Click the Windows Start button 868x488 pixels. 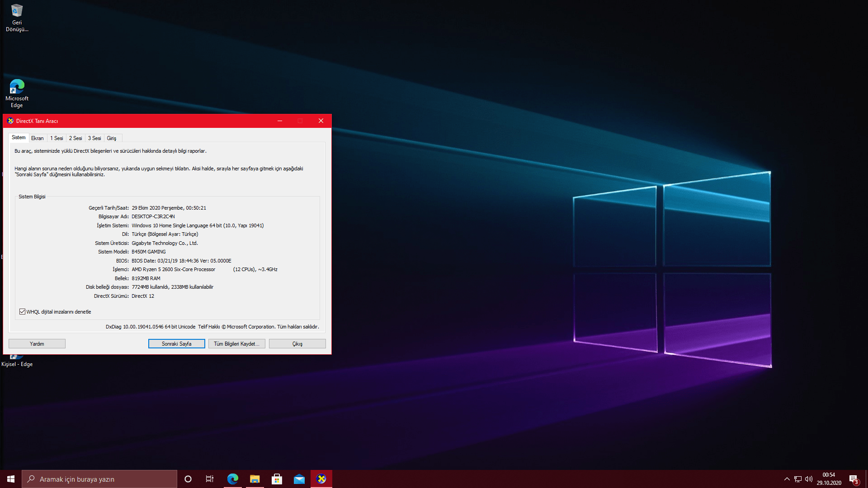pyautogui.click(x=11, y=479)
